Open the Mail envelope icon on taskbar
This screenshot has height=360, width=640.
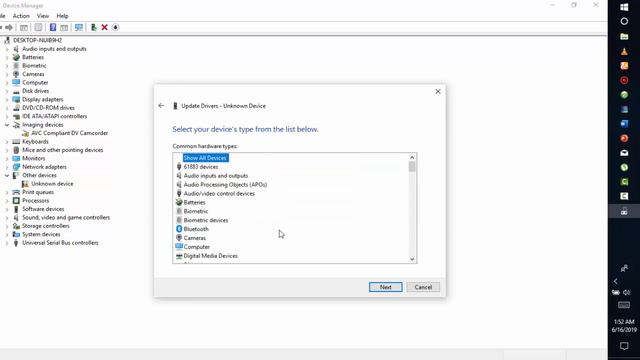coord(624,153)
